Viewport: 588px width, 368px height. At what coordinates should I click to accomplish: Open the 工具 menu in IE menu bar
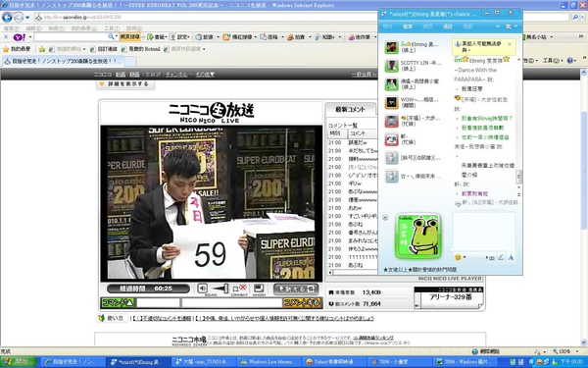click(112, 28)
